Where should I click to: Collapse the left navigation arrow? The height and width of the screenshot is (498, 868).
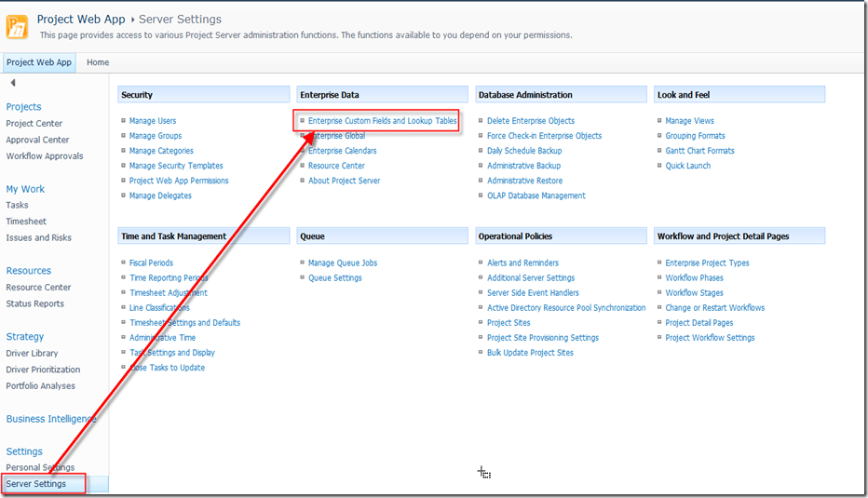point(13,83)
